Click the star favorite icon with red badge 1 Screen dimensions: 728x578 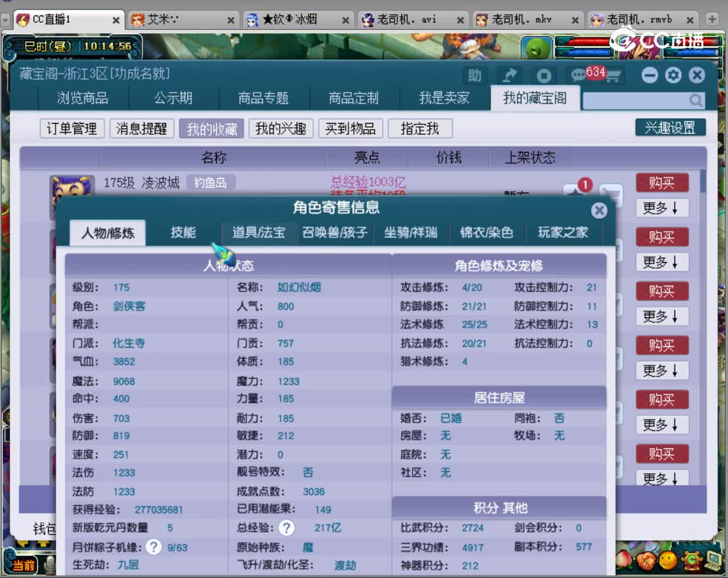[x=576, y=191]
